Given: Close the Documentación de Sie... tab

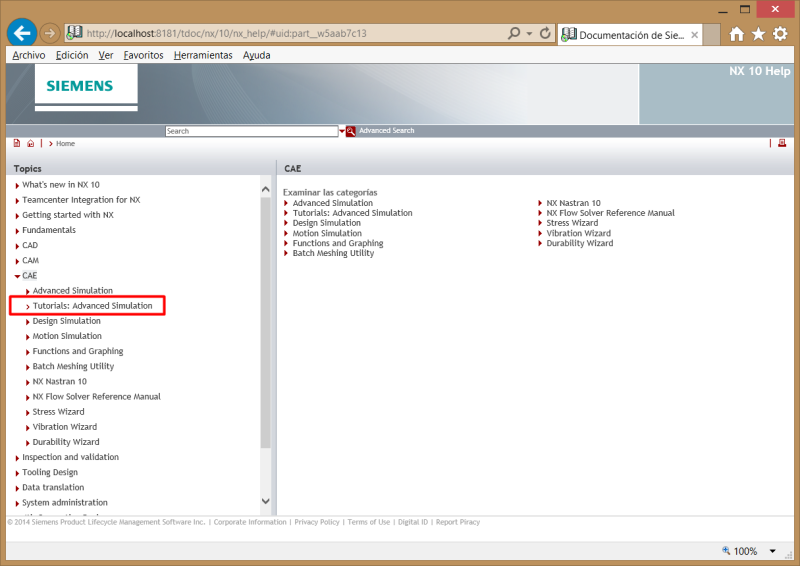Looking at the screenshot, I should tap(694, 35).
